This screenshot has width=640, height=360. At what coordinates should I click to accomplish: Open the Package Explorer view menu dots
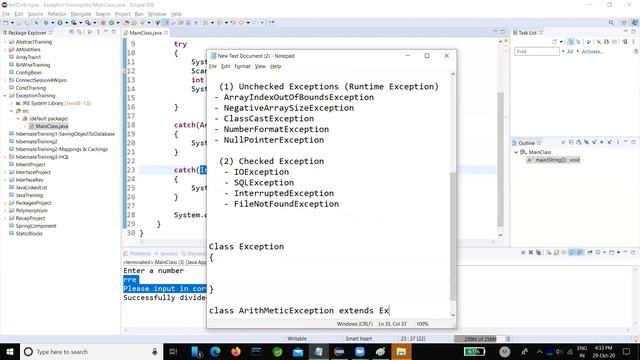[98, 32]
